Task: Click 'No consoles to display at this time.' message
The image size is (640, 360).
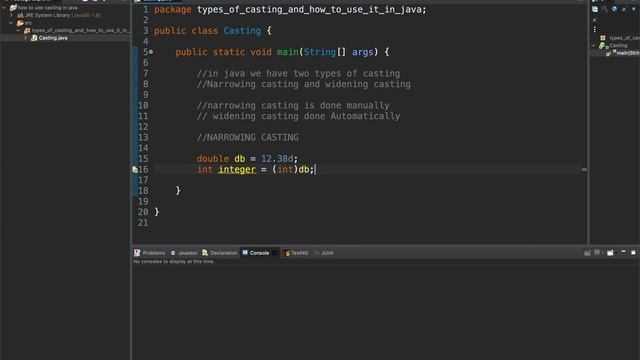Action: 174,262
